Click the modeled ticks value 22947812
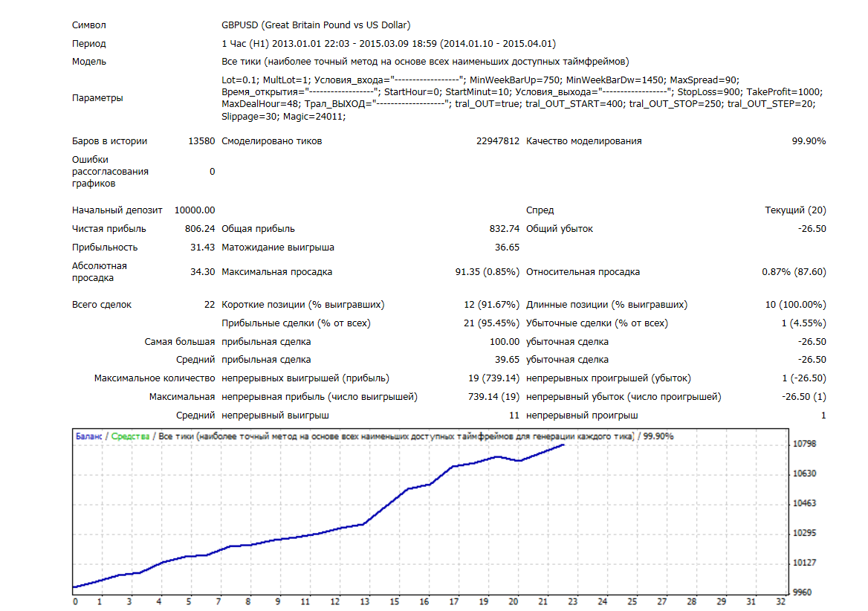 click(x=498, y=141)
